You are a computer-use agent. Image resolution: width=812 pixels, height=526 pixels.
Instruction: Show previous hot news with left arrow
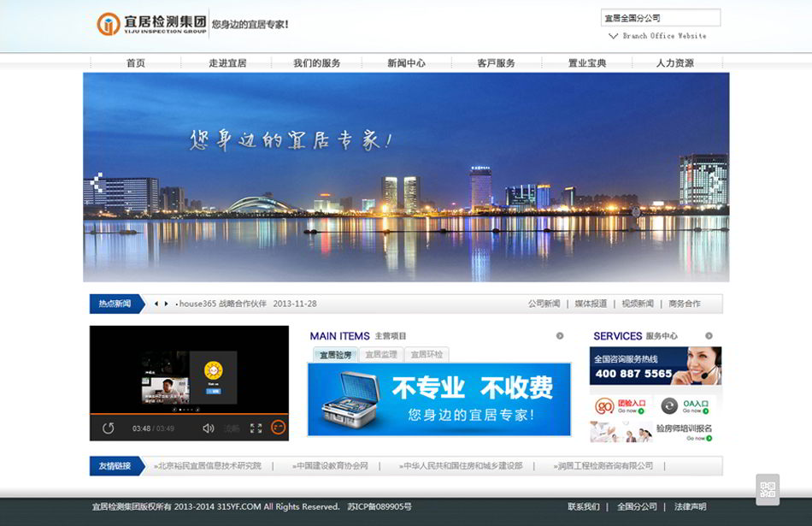[156, 304]
